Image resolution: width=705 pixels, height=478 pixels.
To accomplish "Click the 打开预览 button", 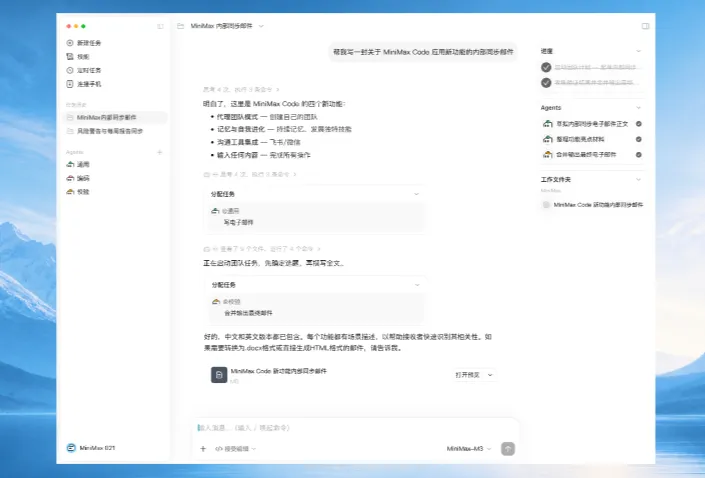I will point(467,375).
